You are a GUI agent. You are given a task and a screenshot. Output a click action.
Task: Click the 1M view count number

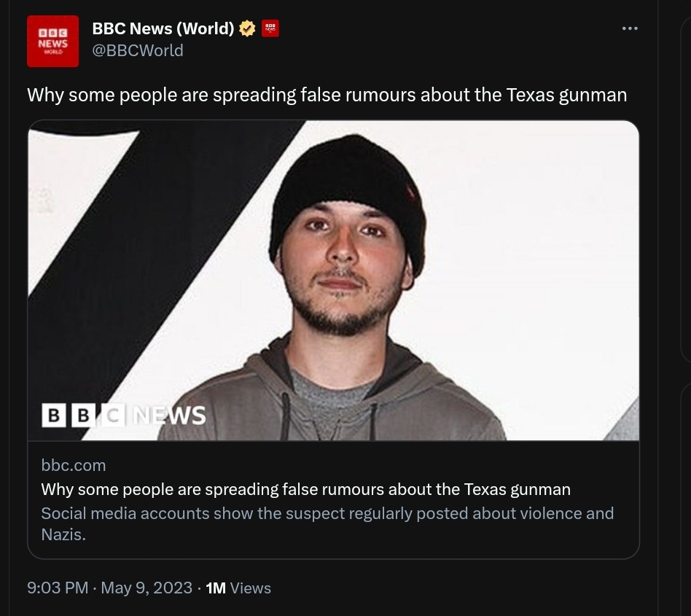click(216, 588)
